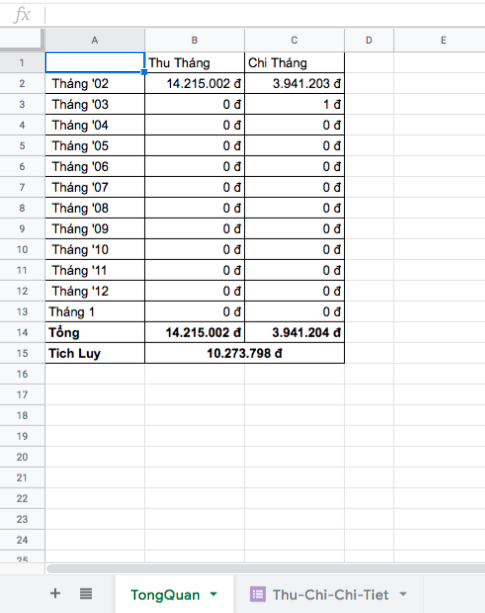The height and width of the screenshot is (613, 485).
Task: Select the Tổng label cell
Action: pyautogui.click(x=95, y=332)
